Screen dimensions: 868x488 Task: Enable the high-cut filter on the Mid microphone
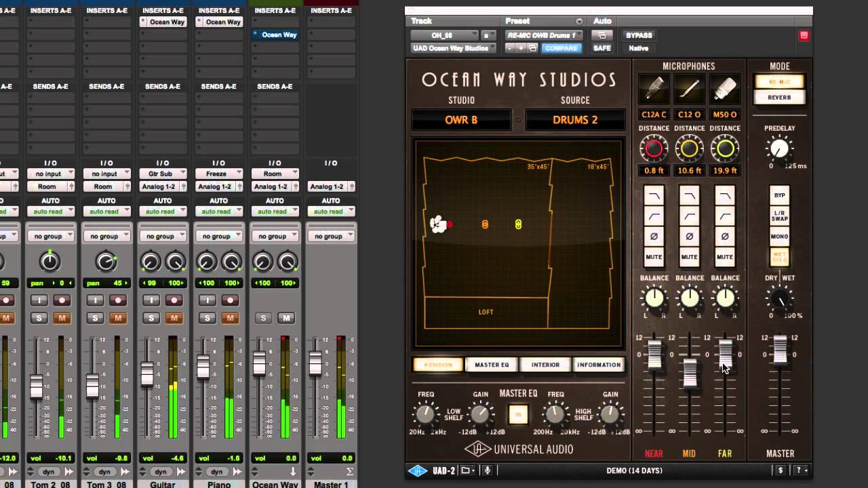[x=690, y=196]
